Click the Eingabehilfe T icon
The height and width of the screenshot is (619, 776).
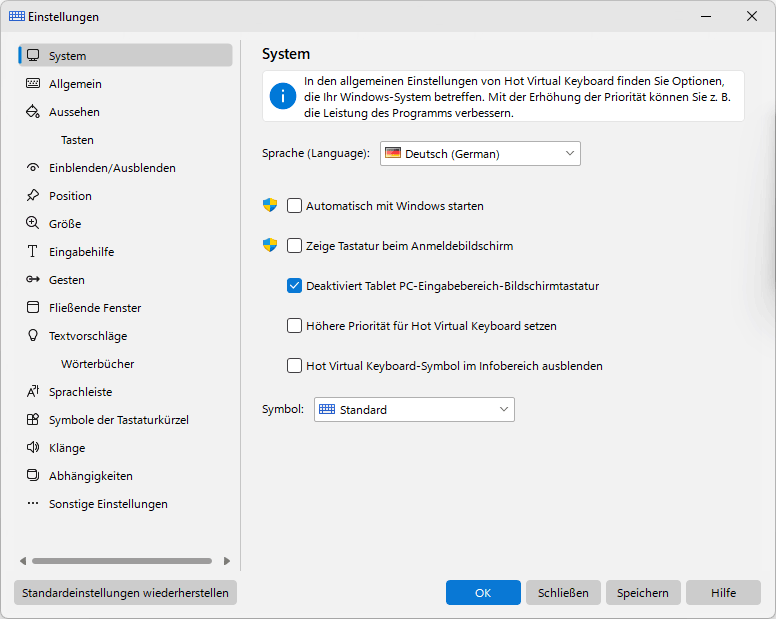[x=33, y=251]
